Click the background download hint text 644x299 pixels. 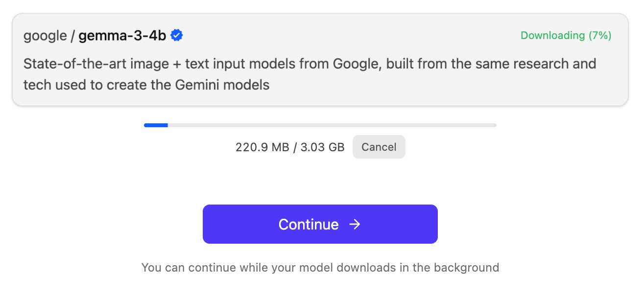(x=320, y=268)
